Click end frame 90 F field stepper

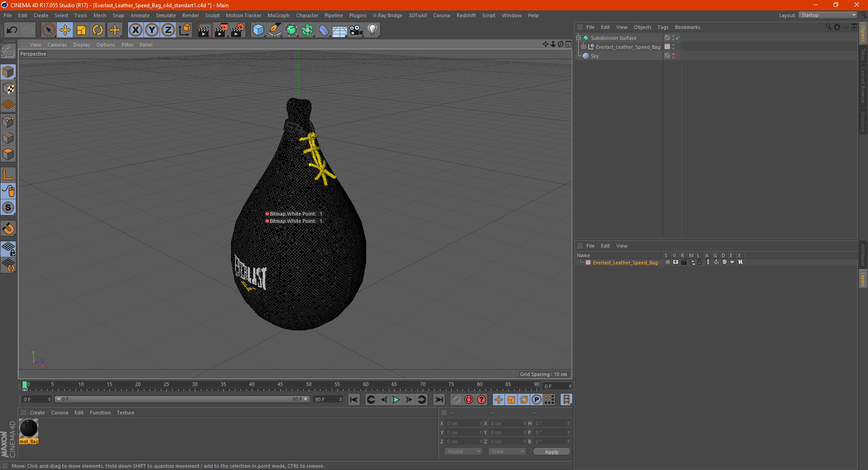(x=340, y=399)
